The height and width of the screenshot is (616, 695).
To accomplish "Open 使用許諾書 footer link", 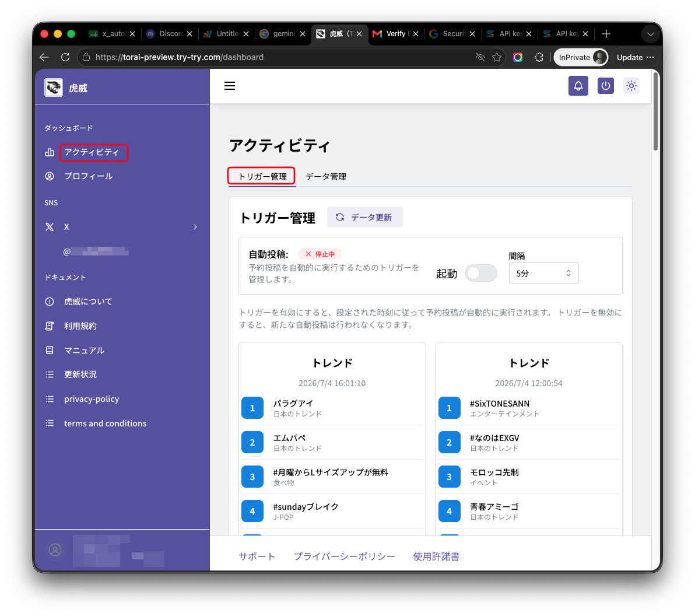I will (436, 556).
